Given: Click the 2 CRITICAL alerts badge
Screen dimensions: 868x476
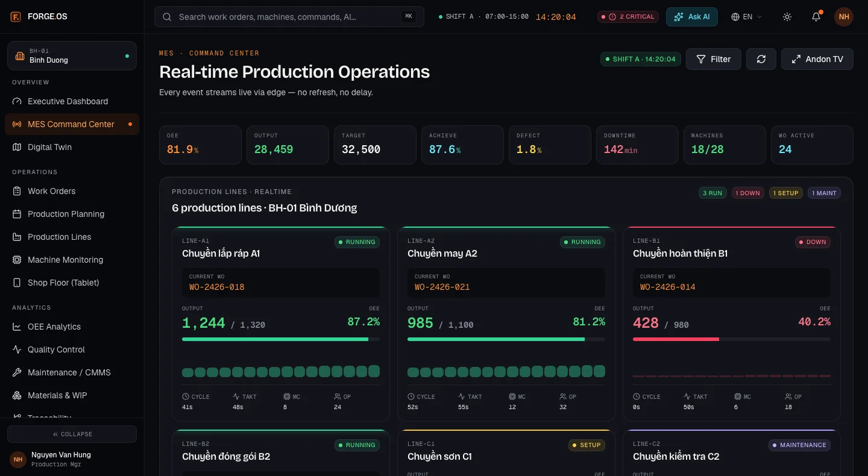Looking at the screenshot, I should pyautogui.click(x=629, y=17).
